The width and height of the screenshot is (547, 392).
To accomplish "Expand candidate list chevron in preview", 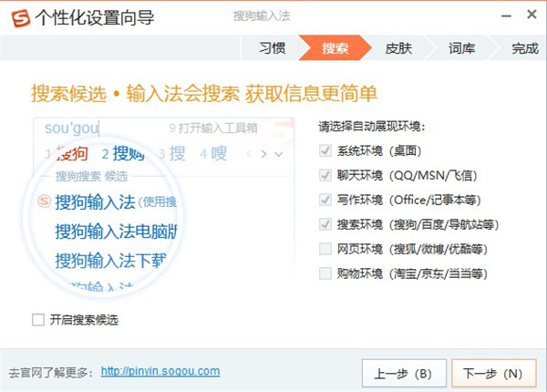I will click(279, 154).
